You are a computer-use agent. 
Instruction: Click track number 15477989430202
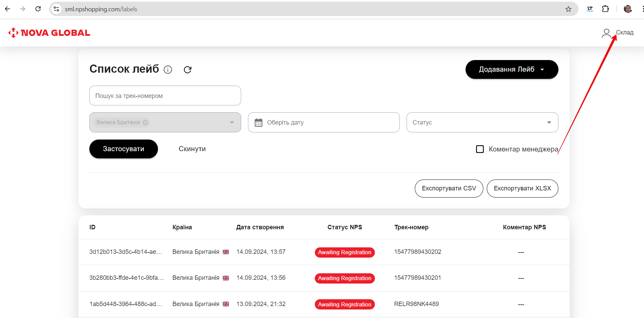pos(418,252)
